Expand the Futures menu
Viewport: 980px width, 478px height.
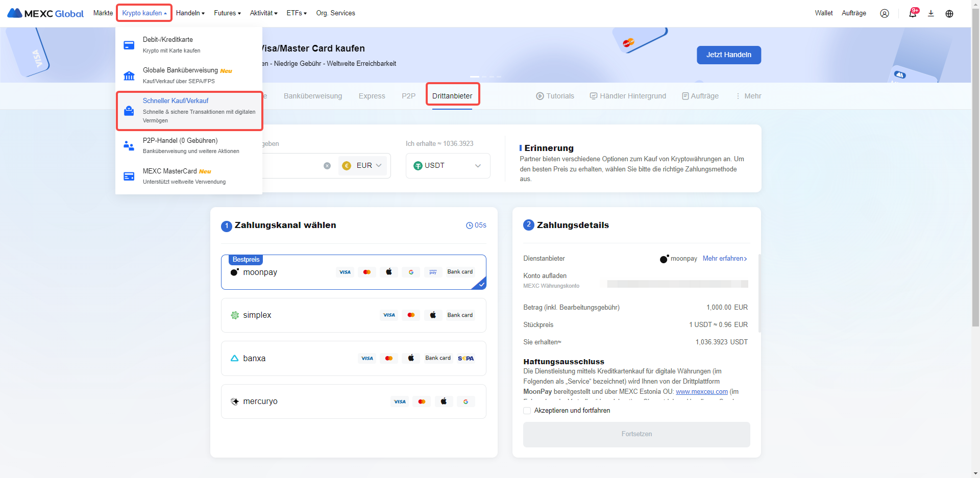coord(227,13)
